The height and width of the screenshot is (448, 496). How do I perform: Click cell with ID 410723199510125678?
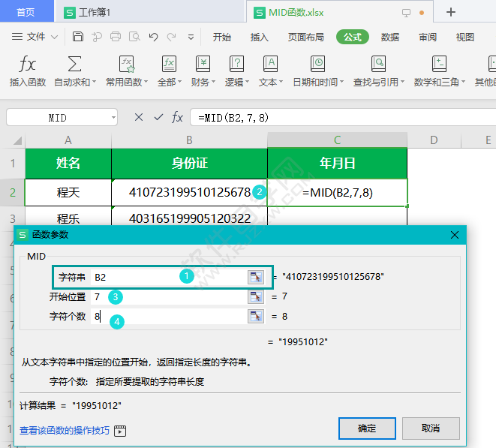[x=189, y=192]
